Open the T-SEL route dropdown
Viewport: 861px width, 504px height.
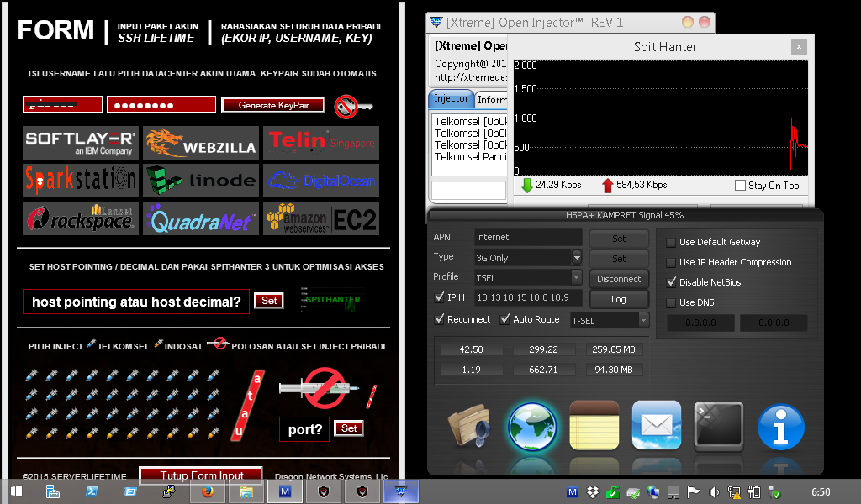(643, 319)
